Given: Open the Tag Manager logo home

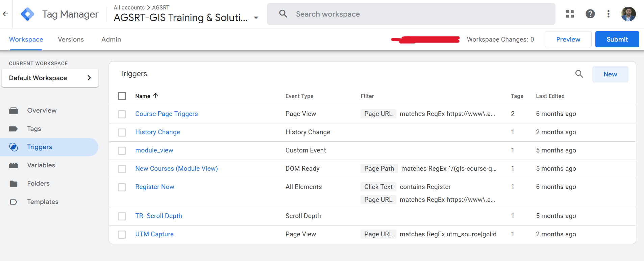Looking at the screenshot, I should point(27,14).
